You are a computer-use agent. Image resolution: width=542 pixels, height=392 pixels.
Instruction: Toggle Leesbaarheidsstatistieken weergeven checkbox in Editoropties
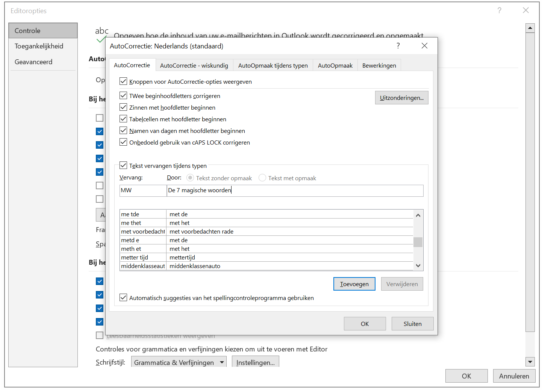[x=100, y=335]
